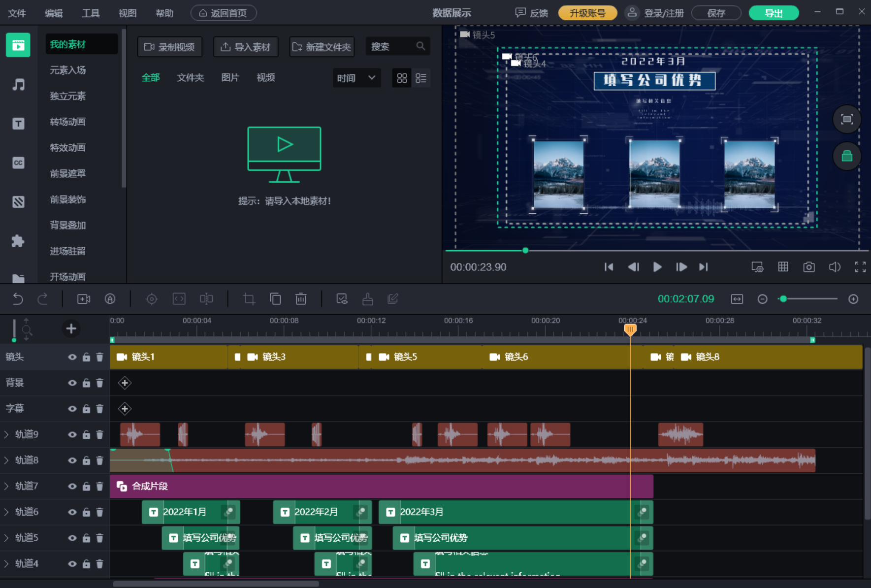Screen dimensions: 871x588
Task: Open the puzzle piece plugins panel
Action: pyautogui.click(x=18, y=241)
